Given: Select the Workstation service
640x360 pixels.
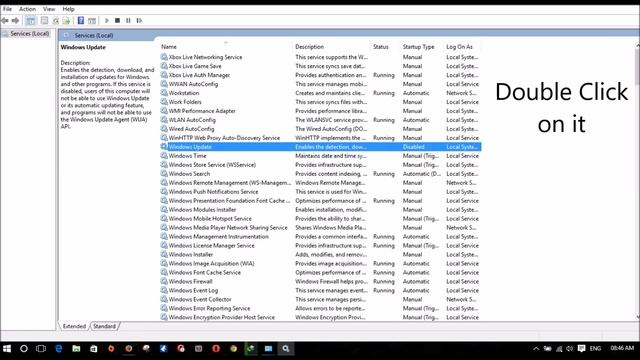Looking at the screenshot, I should [x=320, y=93].
